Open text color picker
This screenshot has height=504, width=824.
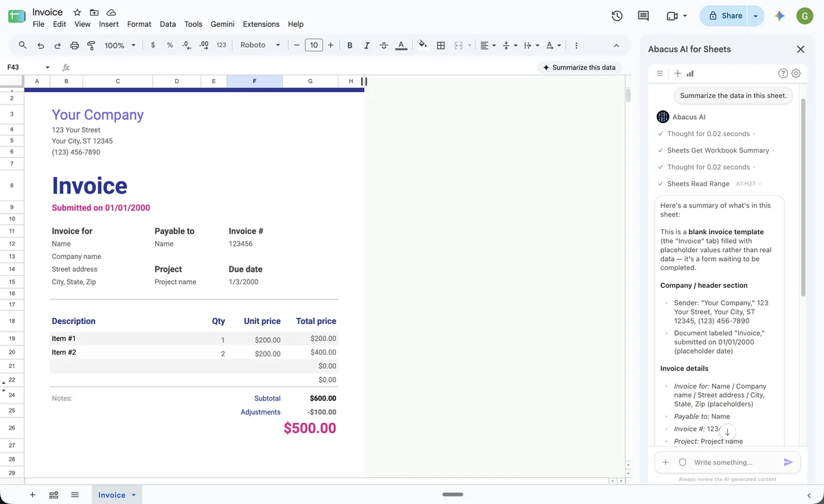tap(401, 45)
